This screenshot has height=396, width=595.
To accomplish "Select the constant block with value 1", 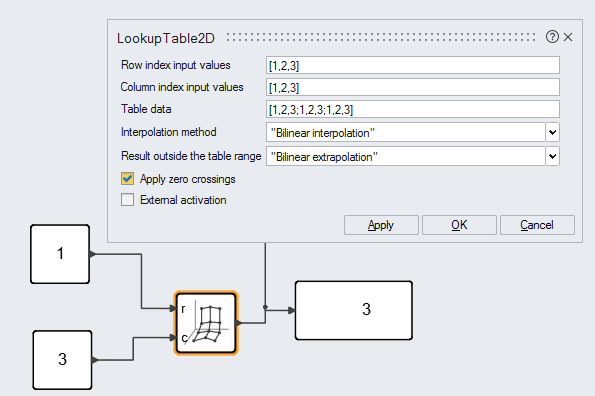I will coord(60,254).
